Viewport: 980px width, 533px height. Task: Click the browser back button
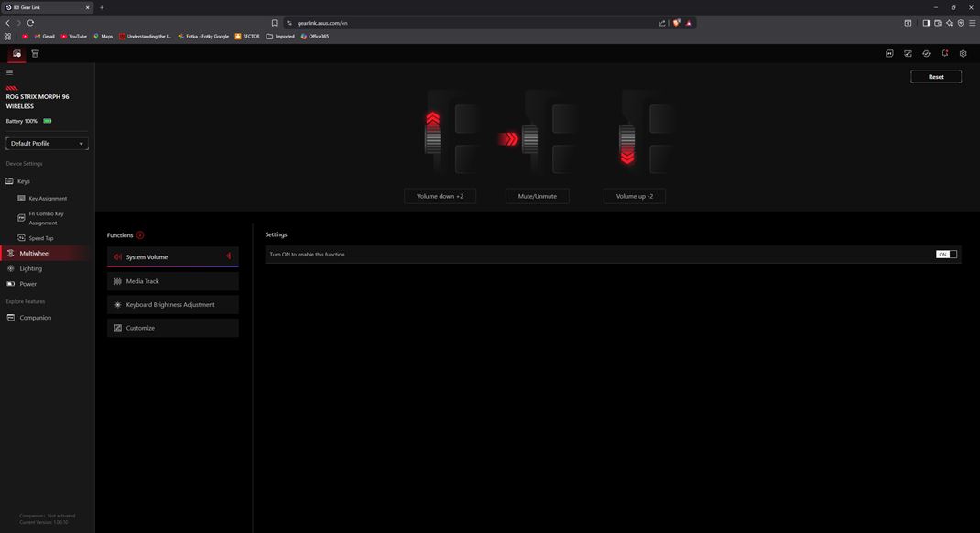tap(7, 23)
